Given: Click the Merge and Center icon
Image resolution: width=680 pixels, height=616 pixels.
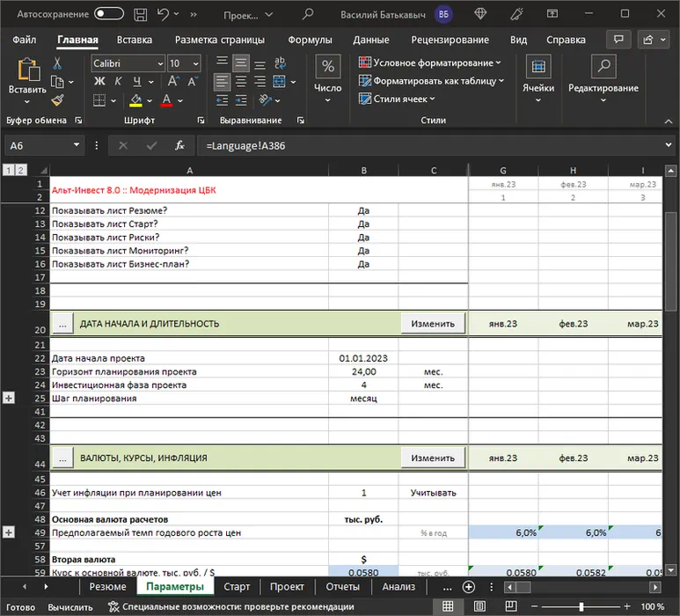Looking at the screenshot, I should (x=279, y=82).
